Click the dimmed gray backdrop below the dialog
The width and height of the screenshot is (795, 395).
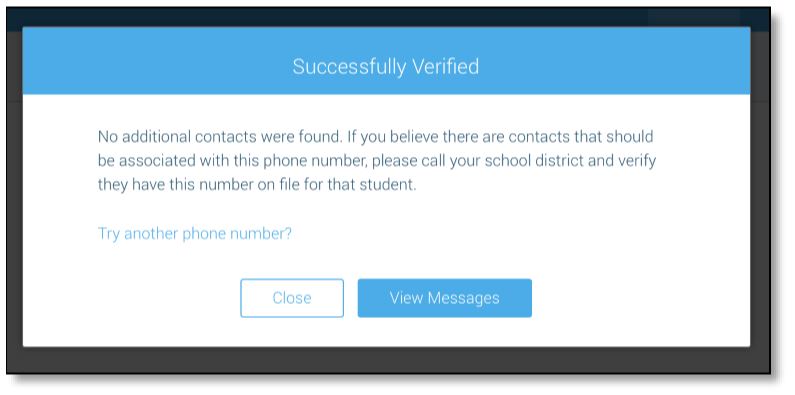click(x=388, y=360)
